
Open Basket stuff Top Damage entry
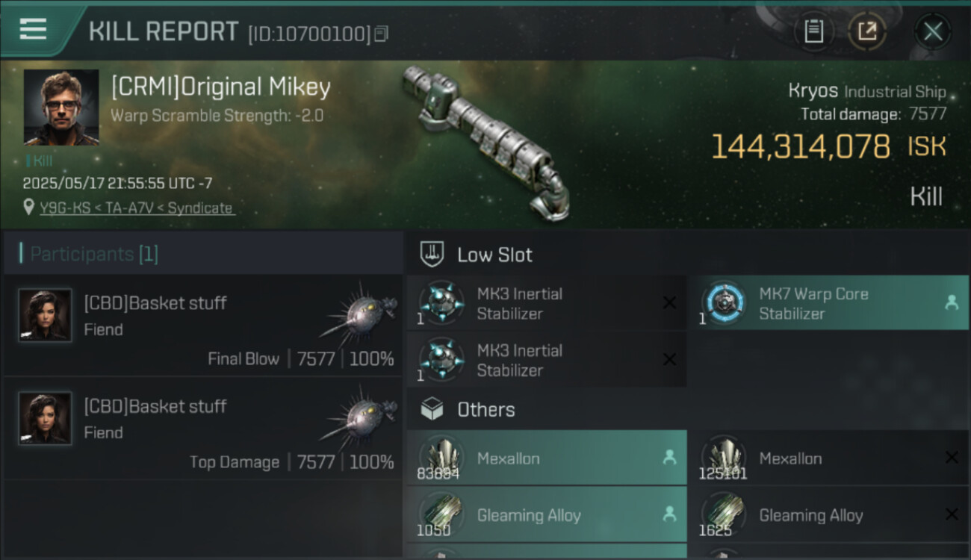click(x=203, y=428)
